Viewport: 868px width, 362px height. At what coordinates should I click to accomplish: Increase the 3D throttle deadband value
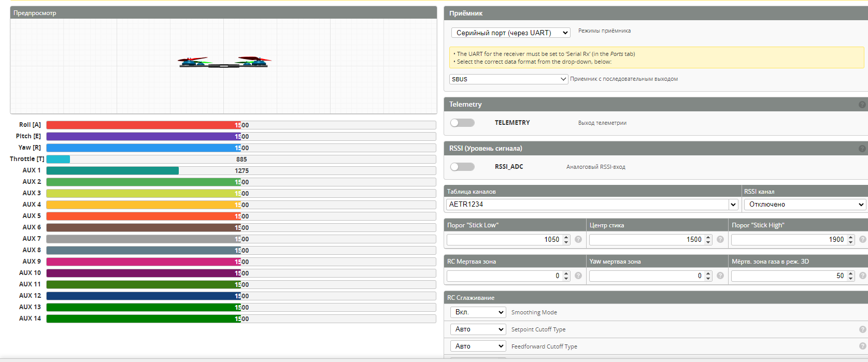coord(851,273)
